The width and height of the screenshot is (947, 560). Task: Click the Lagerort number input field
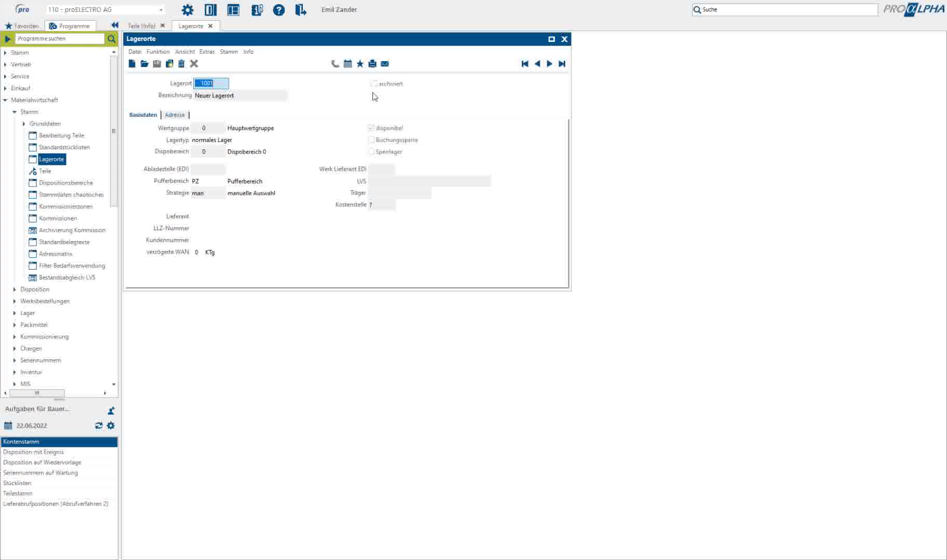tap(211, 83)
